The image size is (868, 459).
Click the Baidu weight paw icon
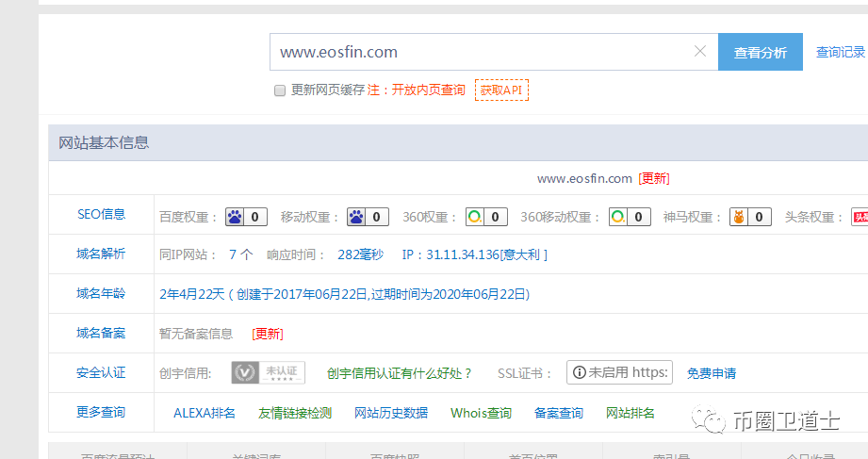(235, 217)
